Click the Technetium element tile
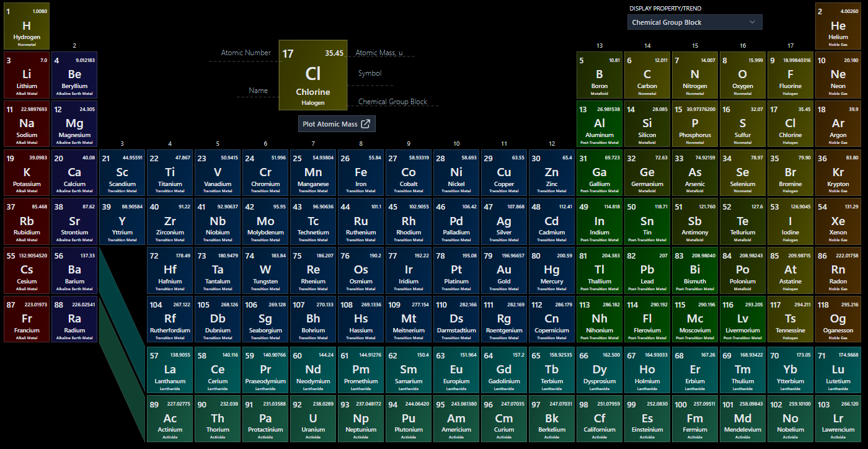The width and height of the screenshot is (868, 449). [313, 221]
